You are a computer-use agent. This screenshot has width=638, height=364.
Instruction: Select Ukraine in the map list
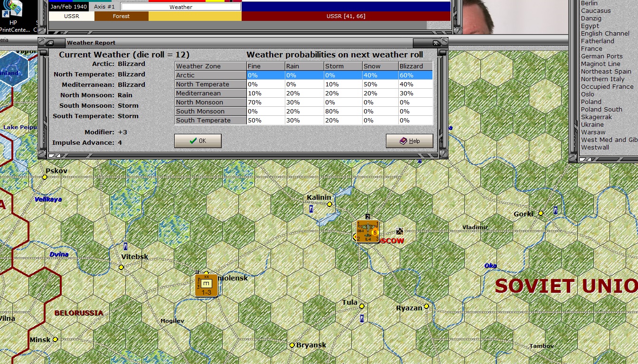click(x=592, y=124)
